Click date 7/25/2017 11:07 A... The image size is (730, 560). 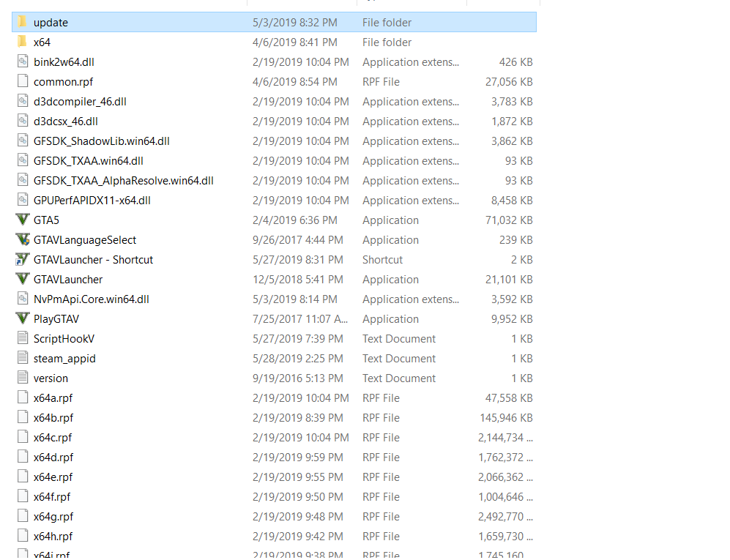tap(299, 319)
